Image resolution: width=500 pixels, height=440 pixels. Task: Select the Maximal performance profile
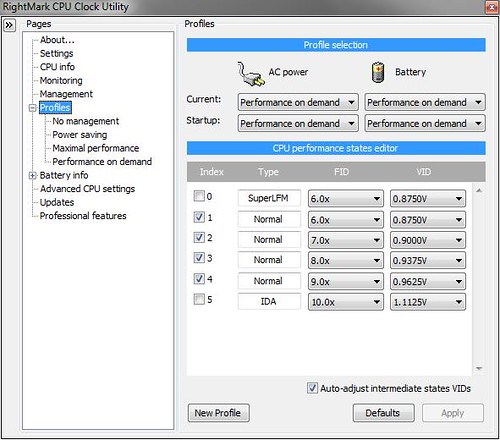click(96, 148)
